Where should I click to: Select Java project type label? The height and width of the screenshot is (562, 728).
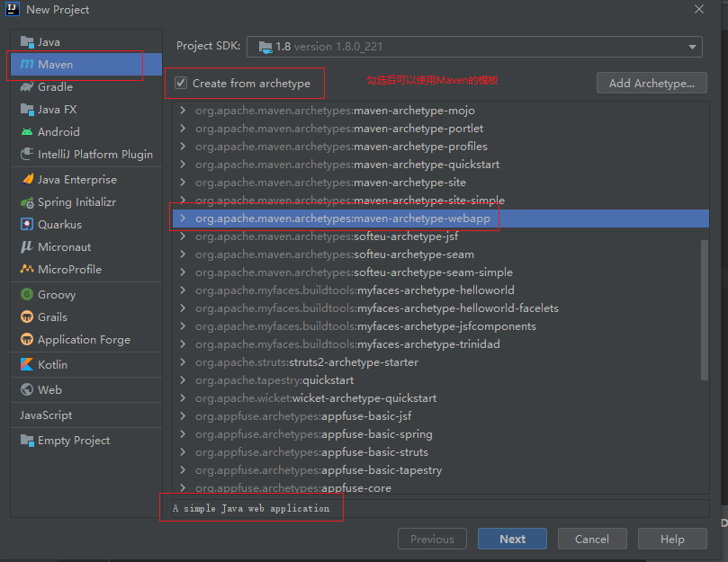point(49,42)
